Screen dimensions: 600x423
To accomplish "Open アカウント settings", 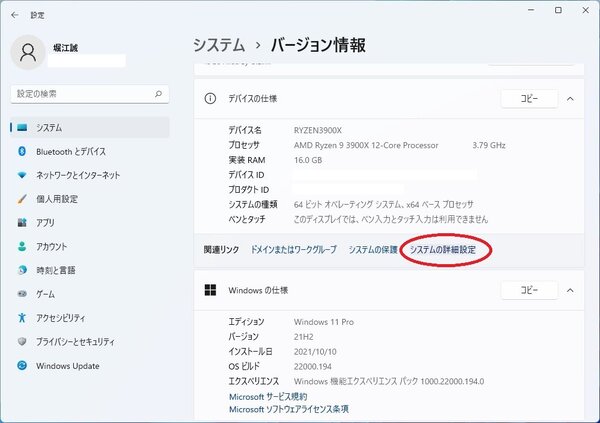I will (x=90, y=247).
